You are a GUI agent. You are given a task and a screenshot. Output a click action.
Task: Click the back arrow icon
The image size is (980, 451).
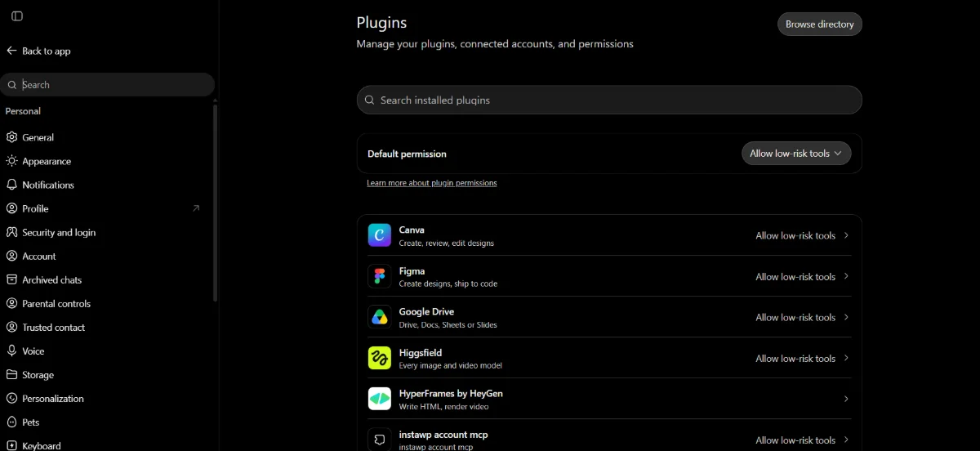11,51
